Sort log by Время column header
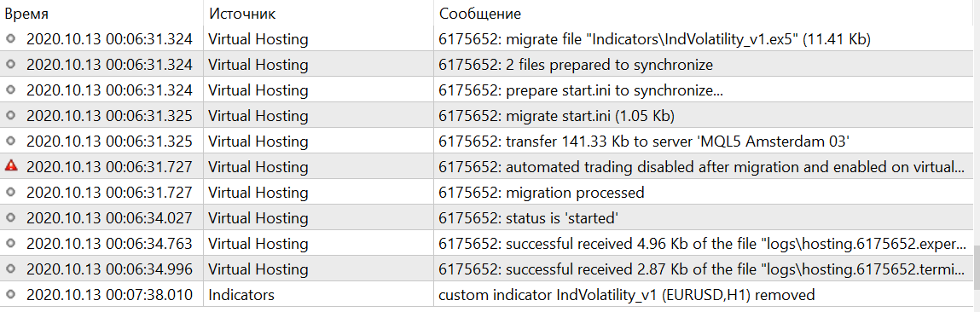Screen dimensions: 980x312 pyautogui.click(x=26, y=13)
